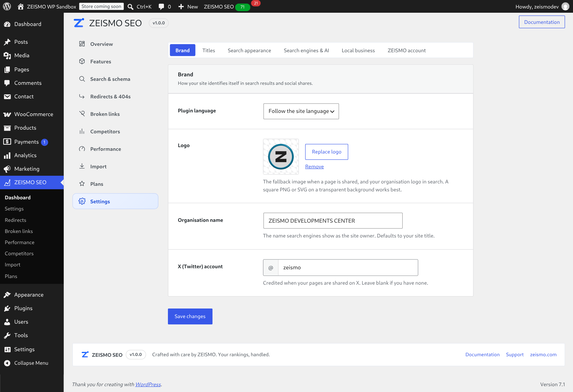This screenshot has height=392, width=573.
Task: Click the v1.0.0 version badge in header
Action: (159, 23)
